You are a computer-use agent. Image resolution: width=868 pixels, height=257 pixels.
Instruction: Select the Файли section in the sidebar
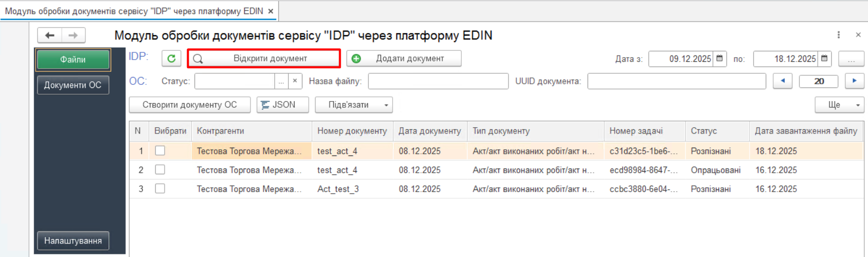[x=73, y=60]
